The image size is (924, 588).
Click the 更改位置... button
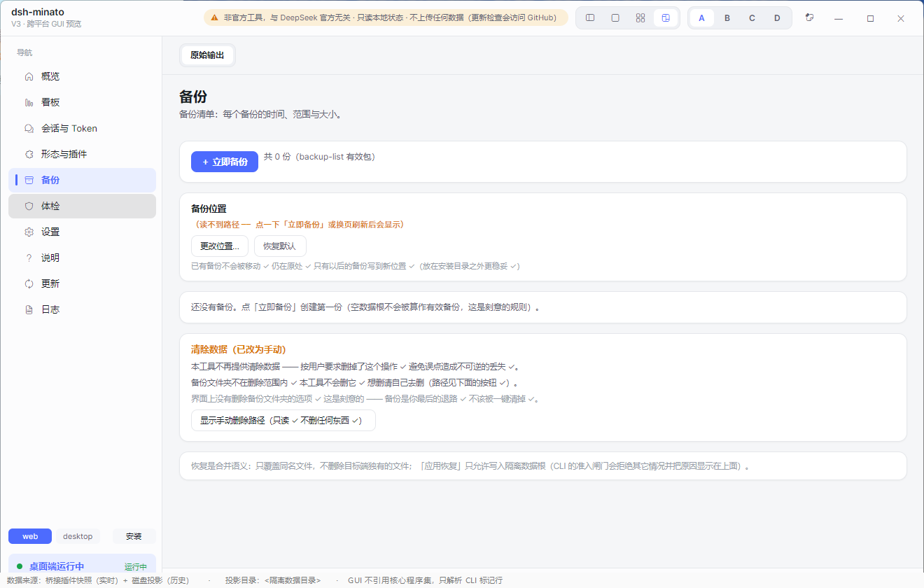[x=220, y=246]
